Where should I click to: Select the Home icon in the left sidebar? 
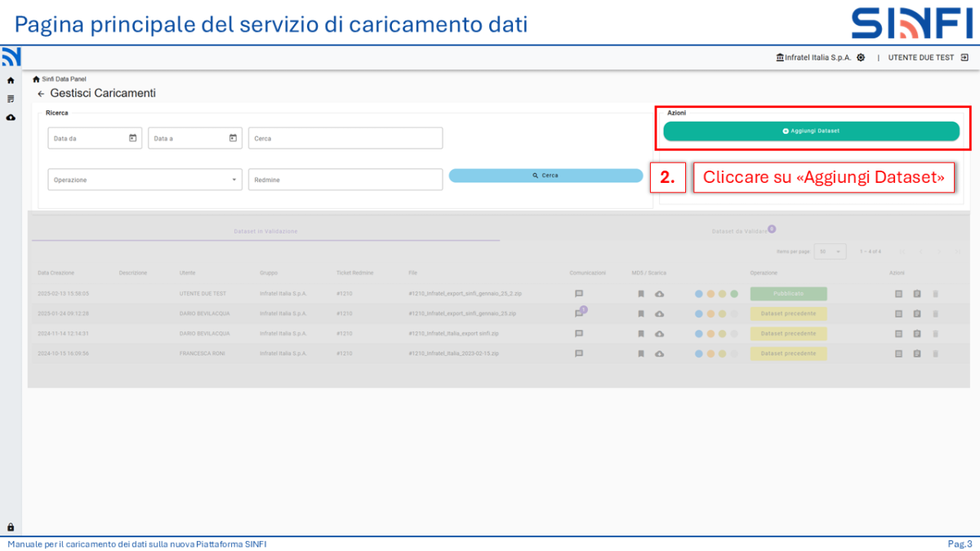[x=9, y=81]
